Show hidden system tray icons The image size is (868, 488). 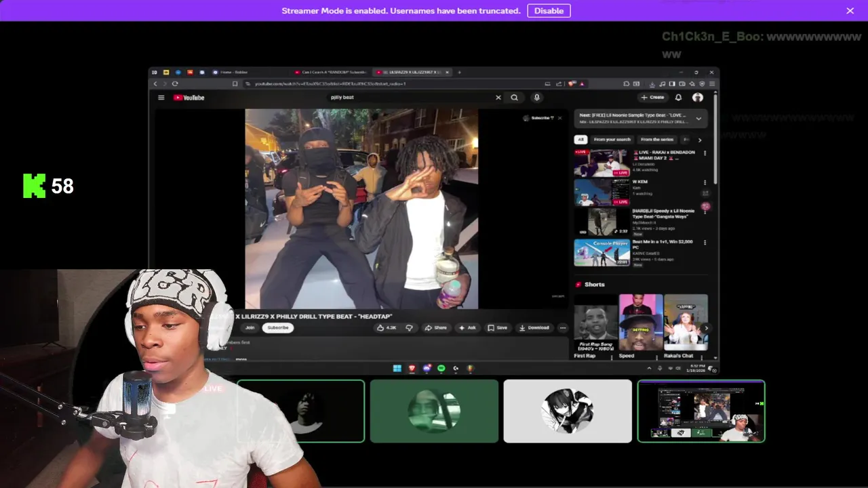(649, 369)
